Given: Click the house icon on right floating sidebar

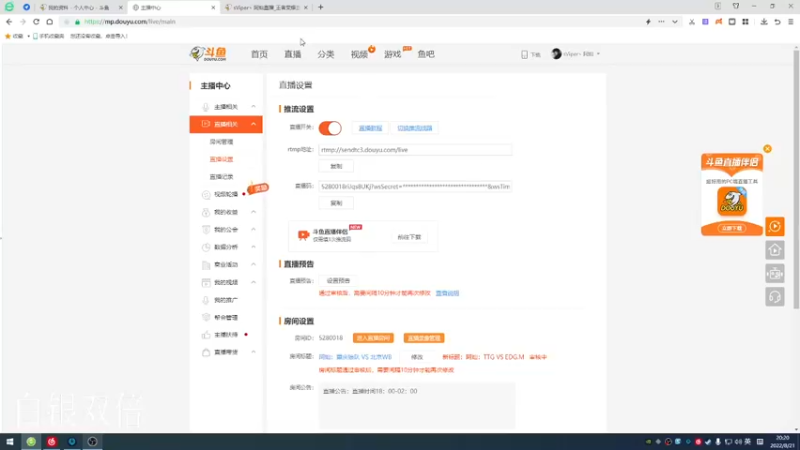Looking at the screenshot, I should [x=775, y=250].
